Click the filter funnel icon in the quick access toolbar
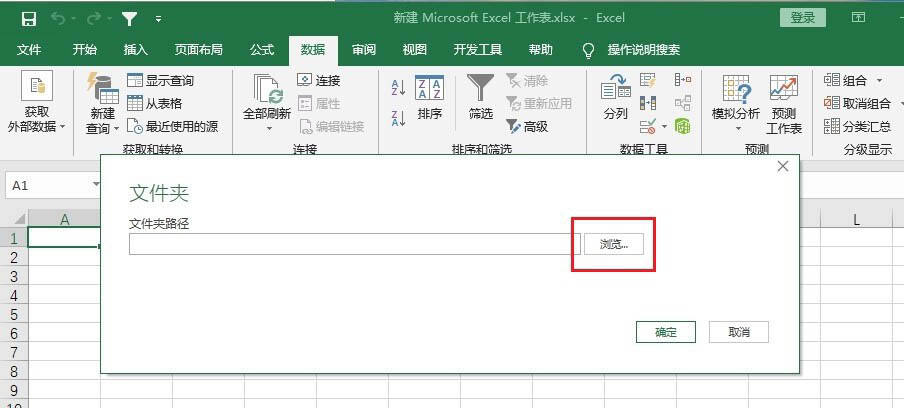The height and width of the screenshot is (408, 904). [x=129, y=19]
